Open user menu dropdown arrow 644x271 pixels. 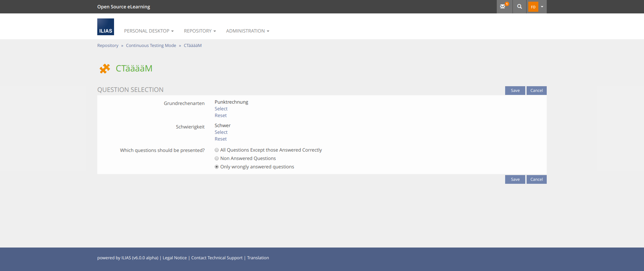[x=542, y=7]
